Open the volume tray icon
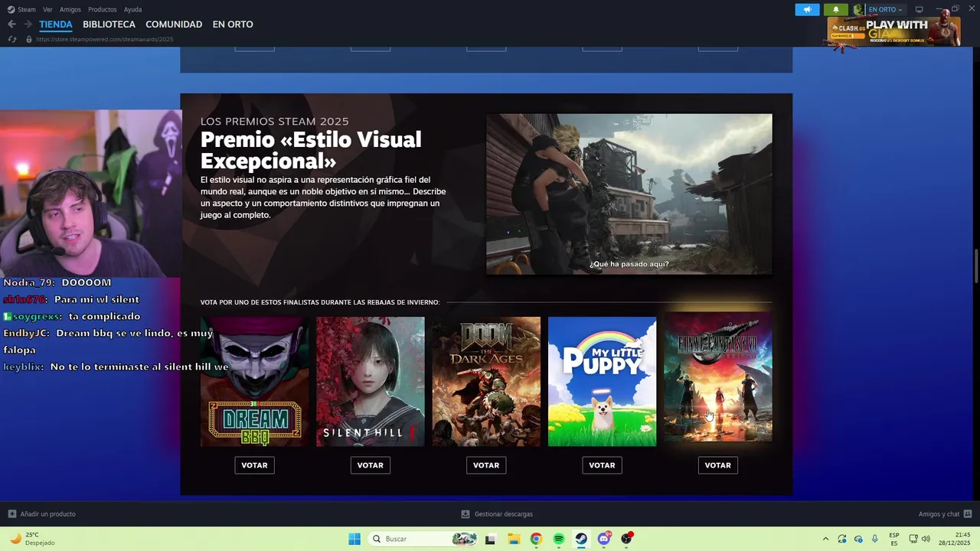This screenshot has width=980, height=551. coord(926,539)
